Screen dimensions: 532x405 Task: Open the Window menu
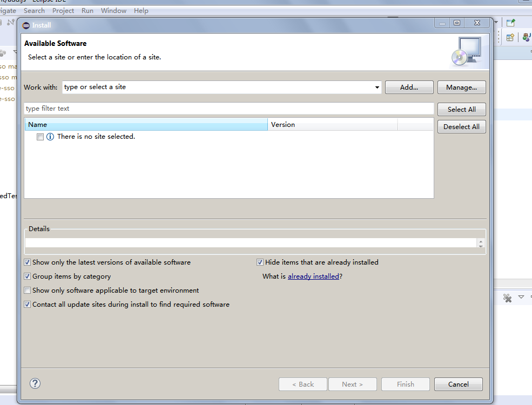[x=113, y=10]
